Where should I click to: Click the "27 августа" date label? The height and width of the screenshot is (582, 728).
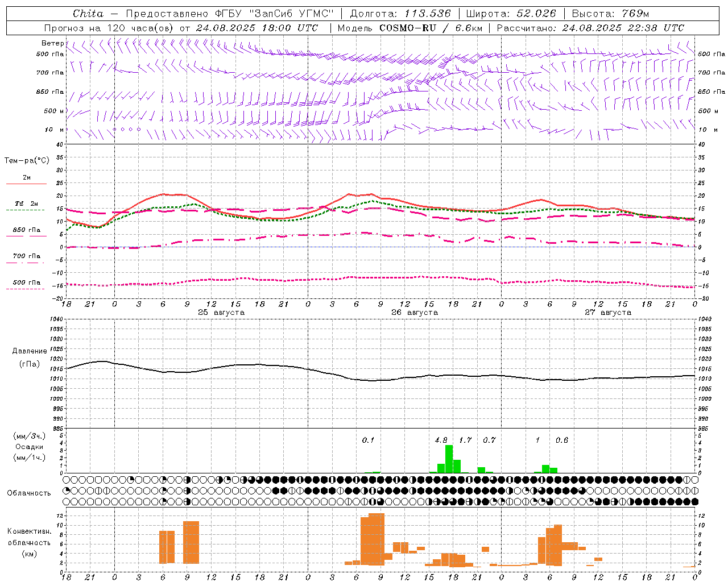tap(608, 313)
